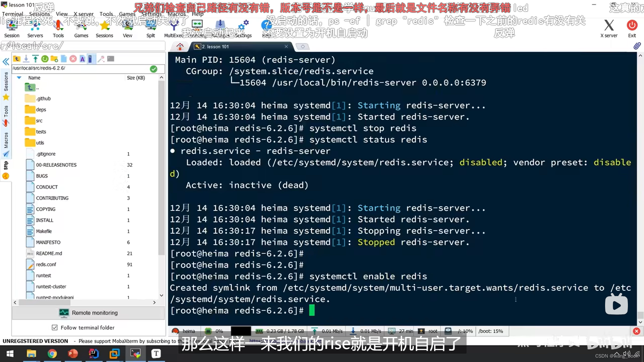Click the Servers panel icon
Screen dimensions: 644x362
click(x=35, y=29)
